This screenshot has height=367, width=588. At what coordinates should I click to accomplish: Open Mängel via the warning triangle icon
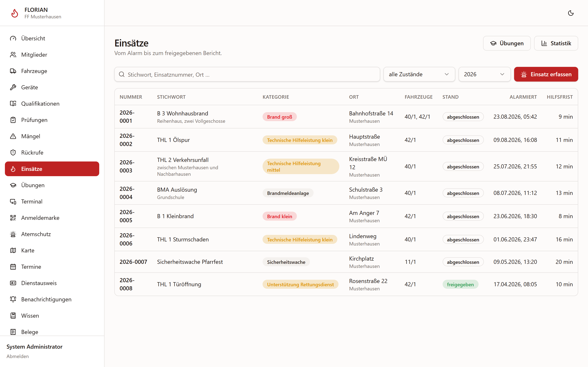[13, 136]
